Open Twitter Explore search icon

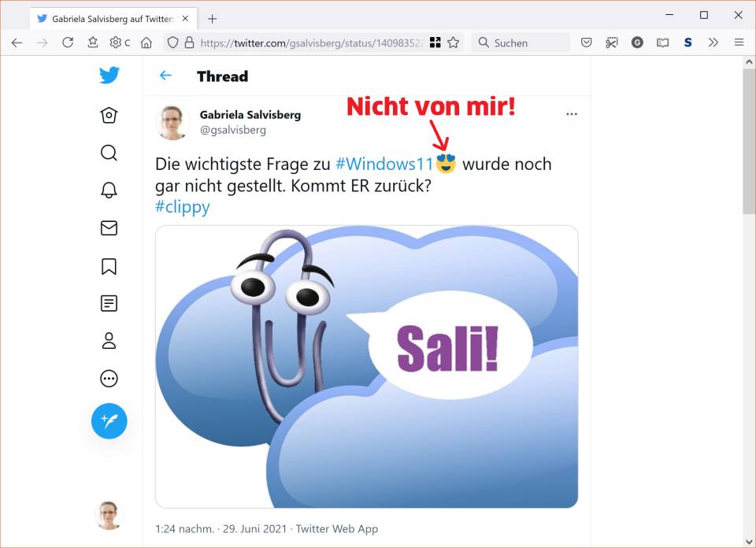[109, 153]
